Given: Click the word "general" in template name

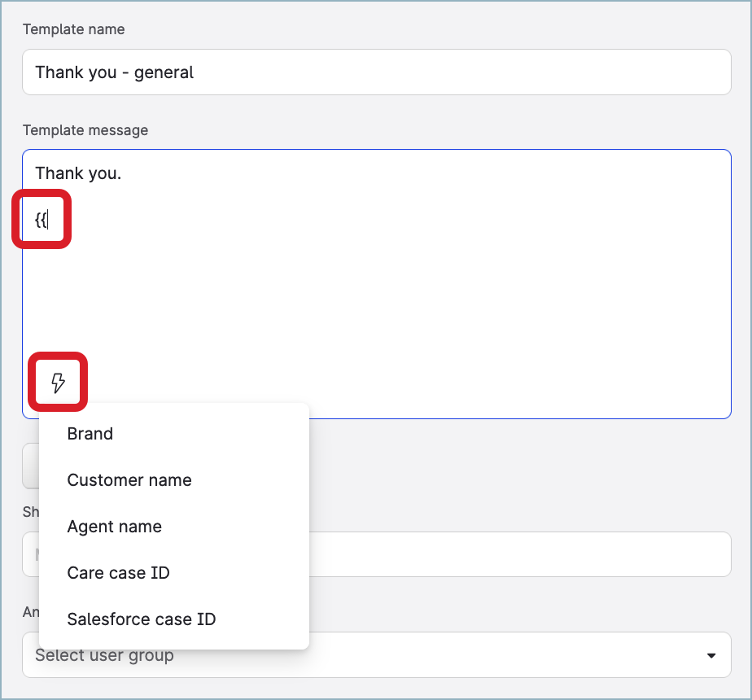Looking at the screenshot, I should (x=164, y=72).
